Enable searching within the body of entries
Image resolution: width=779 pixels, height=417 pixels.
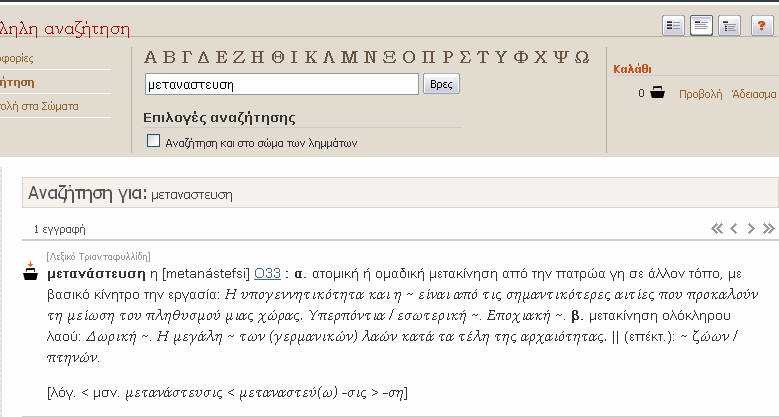tap(154, 141)
